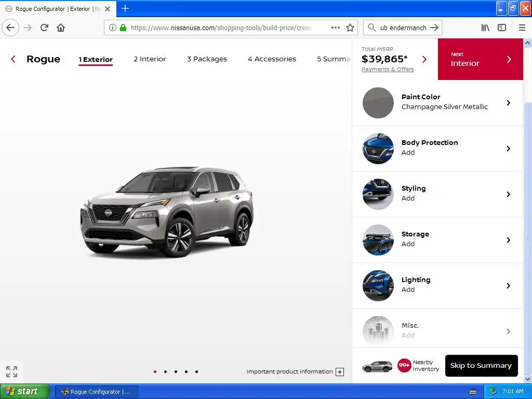
Task: Close the Rogue Configurator tab
Action: click(108, 9)
